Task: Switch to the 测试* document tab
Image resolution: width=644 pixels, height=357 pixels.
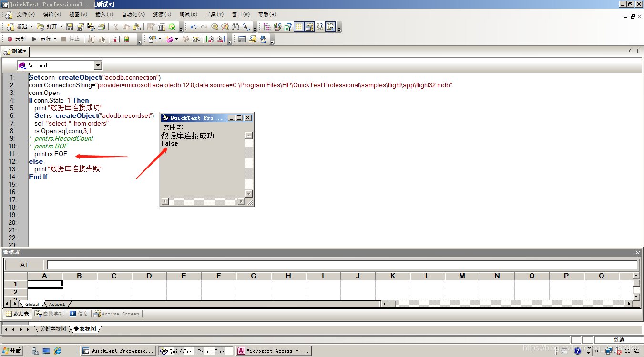Action: pos(16,51)
